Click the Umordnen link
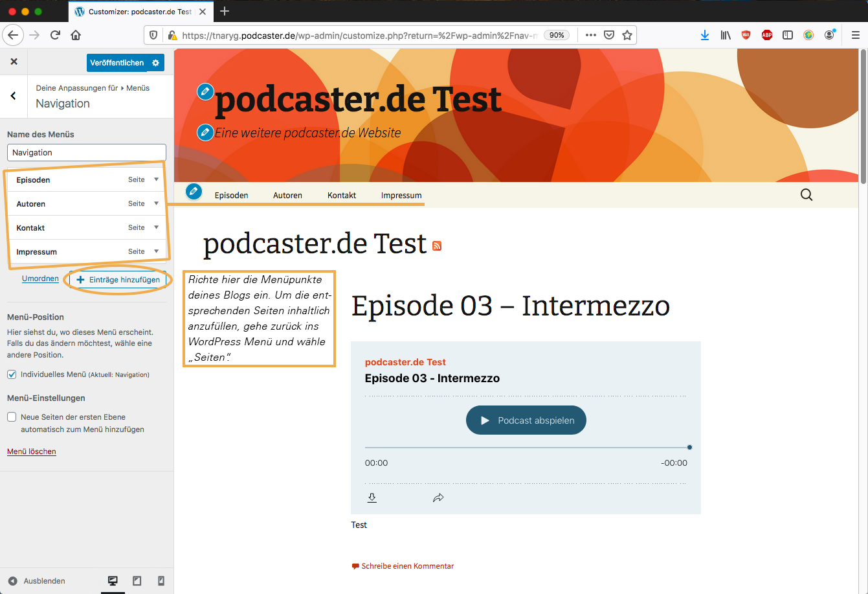This screenshot has width=868, height=594. coord(40,279)
